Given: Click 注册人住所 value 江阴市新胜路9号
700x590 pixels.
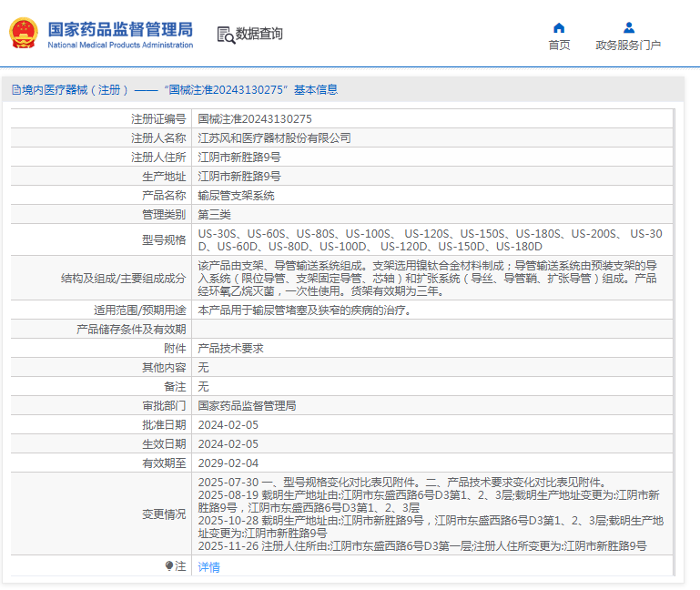Looking at the screenshot, I should coord(239,158).
